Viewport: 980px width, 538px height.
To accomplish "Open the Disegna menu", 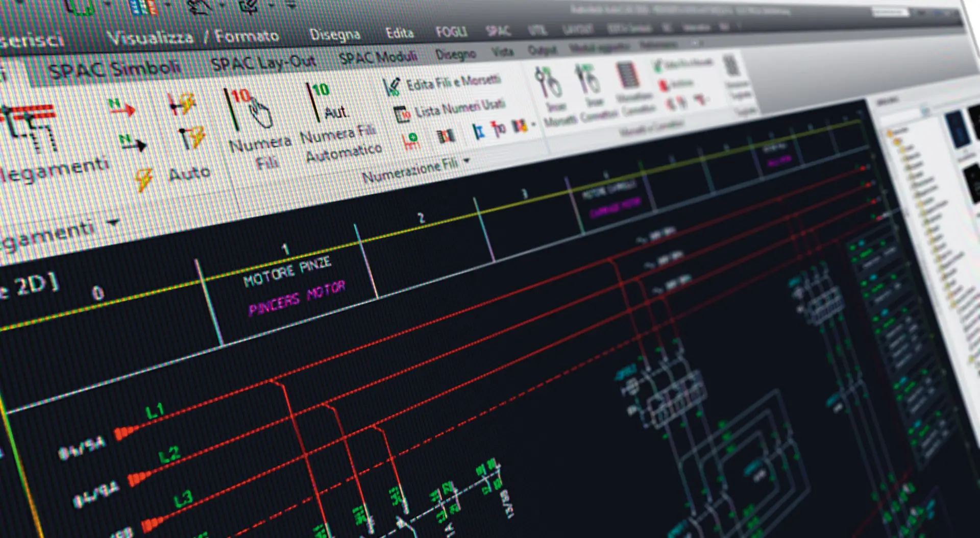I will (x=336, y=33).
